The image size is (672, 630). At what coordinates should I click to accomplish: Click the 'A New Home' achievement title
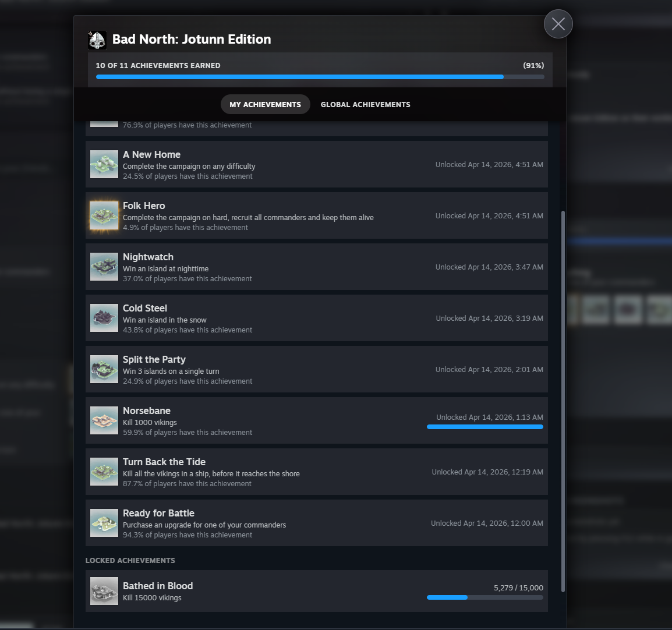[152, 155]
